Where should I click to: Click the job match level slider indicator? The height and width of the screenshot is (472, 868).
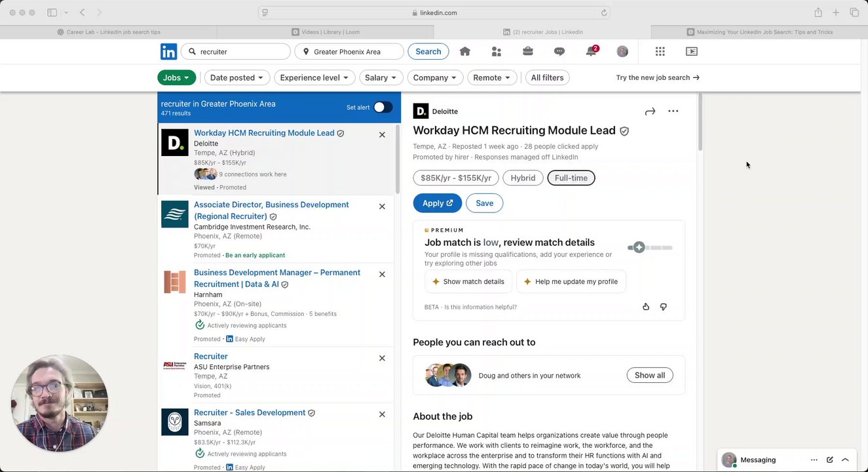coord(639,247)
